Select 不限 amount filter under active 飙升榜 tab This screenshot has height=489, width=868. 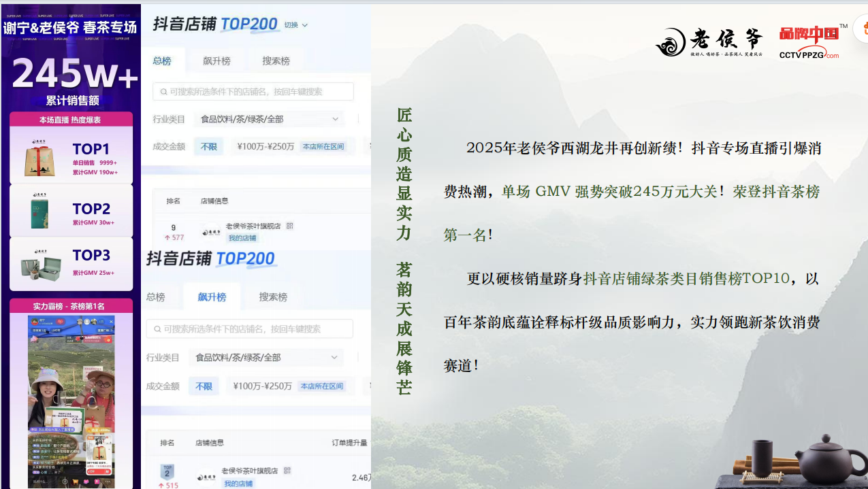tap(204, 386)
